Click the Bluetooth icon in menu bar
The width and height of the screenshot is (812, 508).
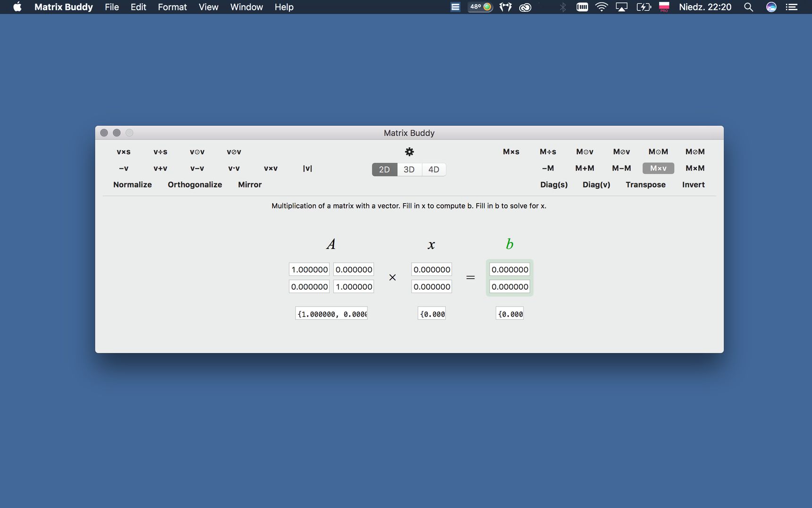(x=563, y=7)
